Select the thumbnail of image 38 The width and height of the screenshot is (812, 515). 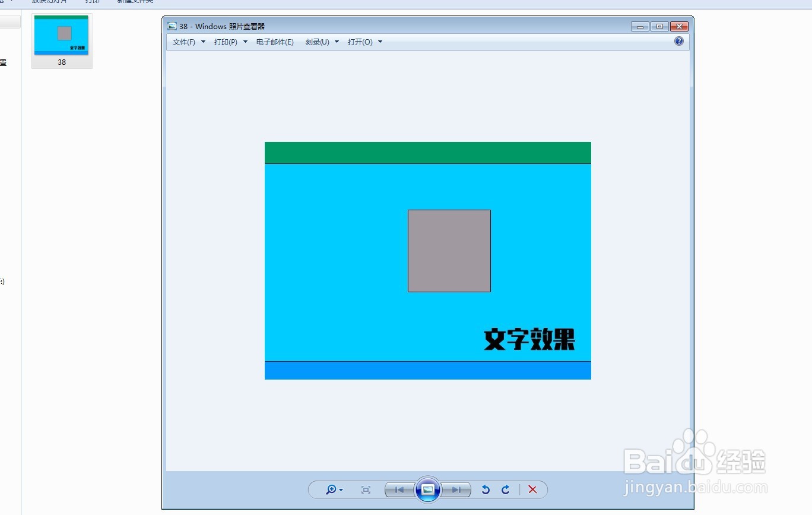click(62, 35)
